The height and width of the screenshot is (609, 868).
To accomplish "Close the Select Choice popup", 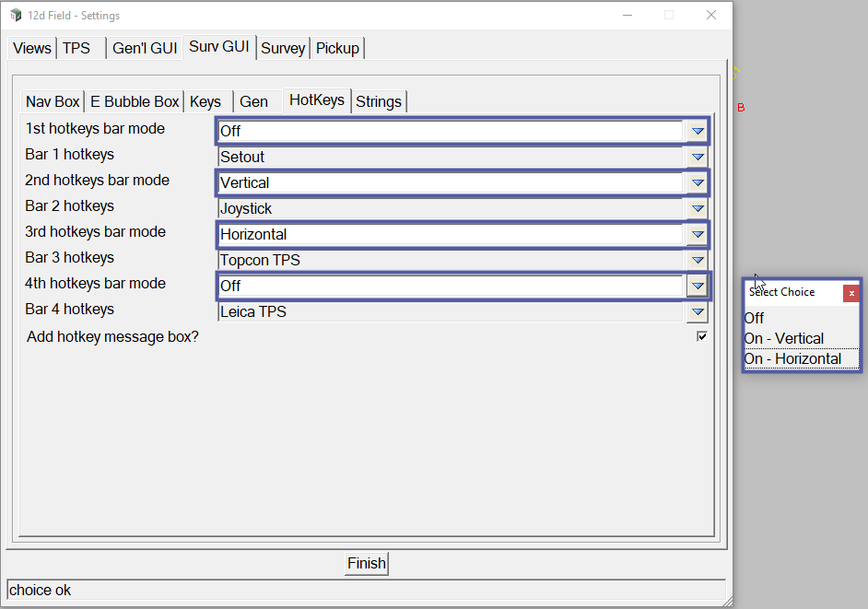I will click(x=851, y=293).
